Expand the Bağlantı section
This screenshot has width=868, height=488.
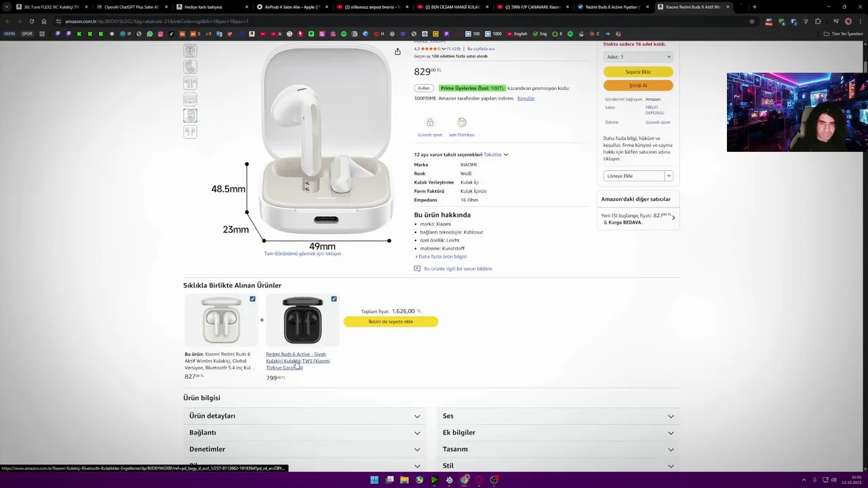pos(304,432)
